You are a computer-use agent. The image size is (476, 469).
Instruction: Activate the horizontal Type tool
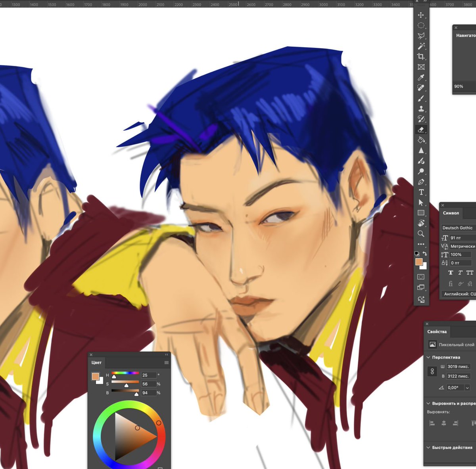tap(422, 191)
